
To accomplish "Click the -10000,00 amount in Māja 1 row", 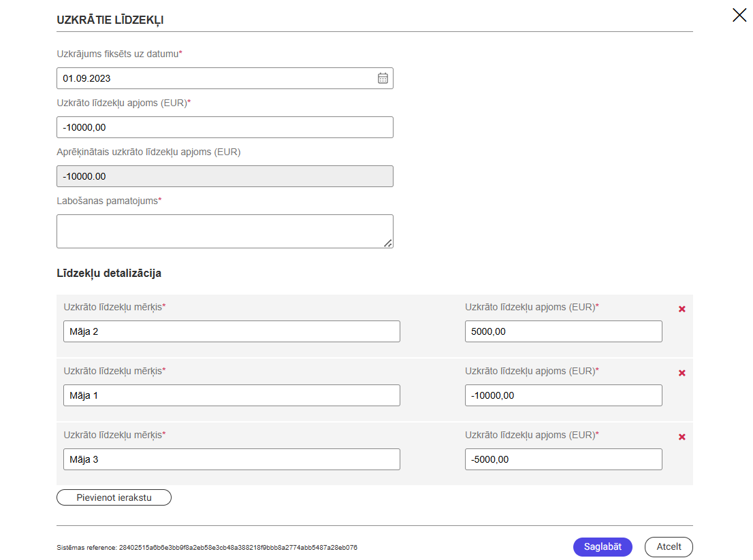I will pos(563,395).
